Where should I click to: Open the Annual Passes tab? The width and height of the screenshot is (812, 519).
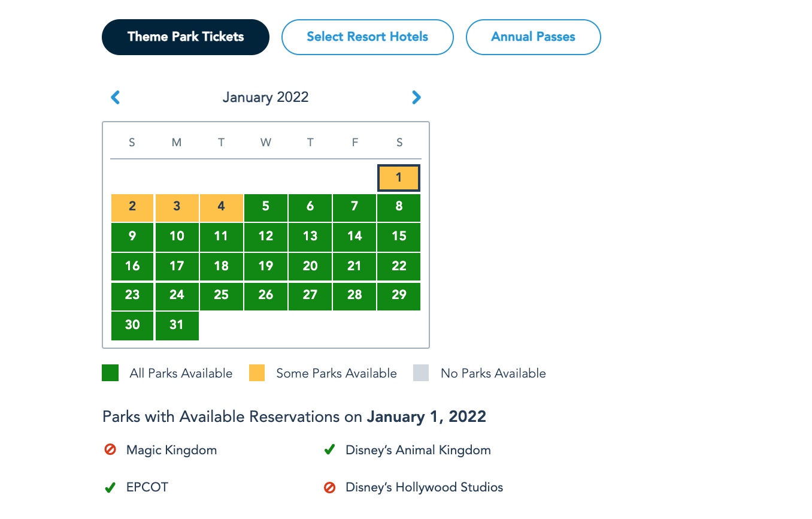coord(533,37)
